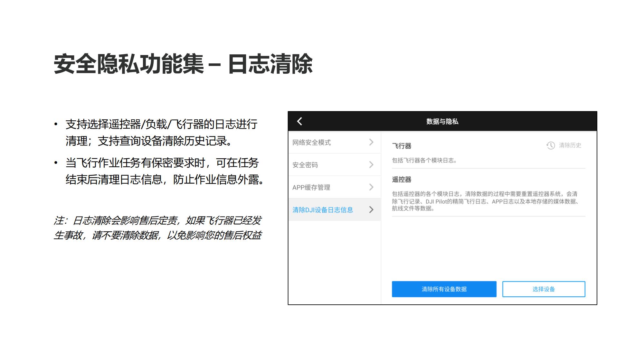The height and width of the screenshot is (362, 644).
Task: Click the 选择设备 button
Action: pyautogui.click(x=544, y=289)
